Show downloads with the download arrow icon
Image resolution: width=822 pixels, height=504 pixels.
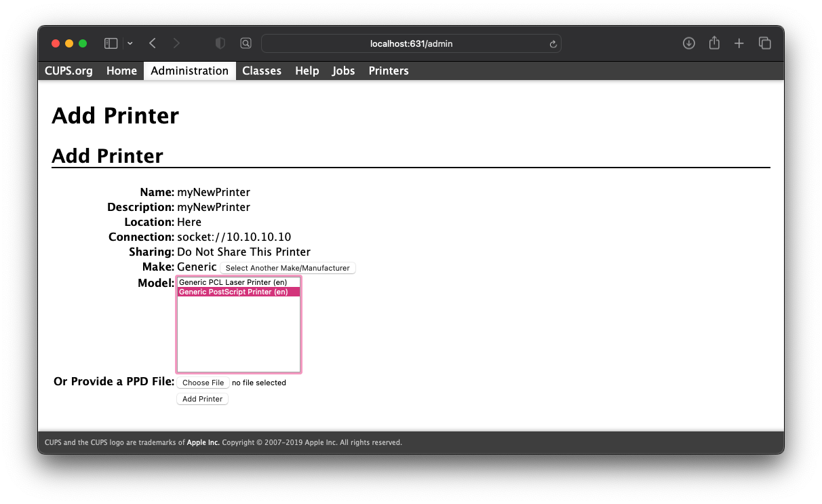(x=688, y=43)
